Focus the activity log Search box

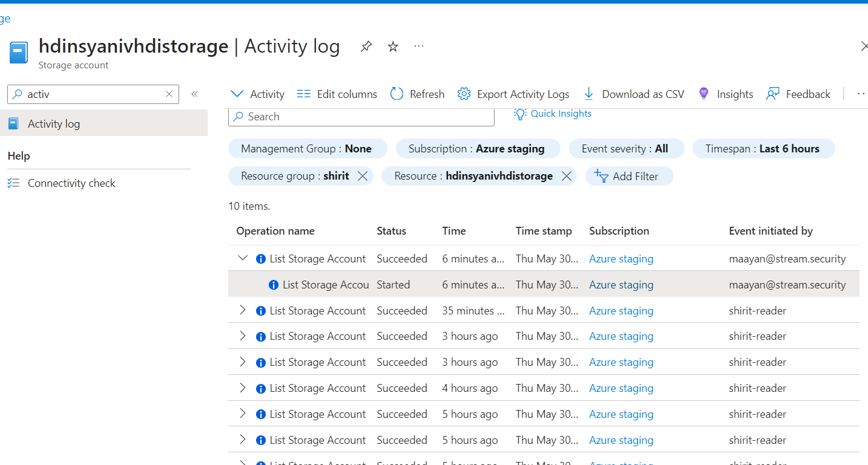click(361, 117)
